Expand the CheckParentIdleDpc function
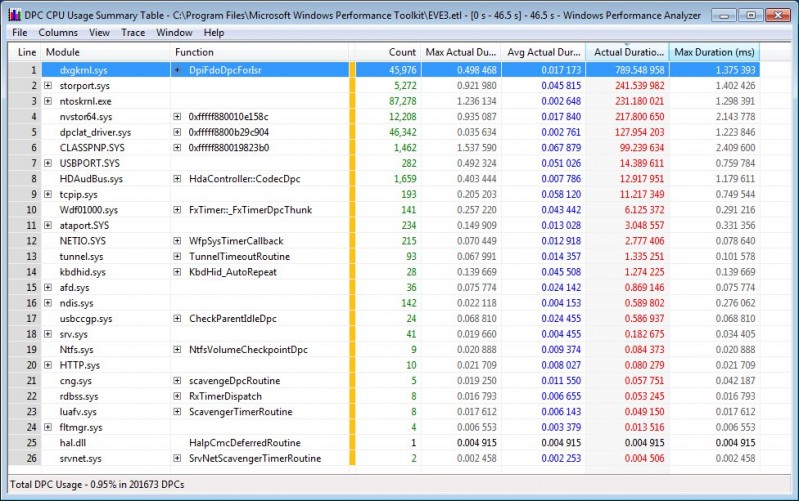Image resolution: width=799 pixels, height=501 pixels. [177, 319]
